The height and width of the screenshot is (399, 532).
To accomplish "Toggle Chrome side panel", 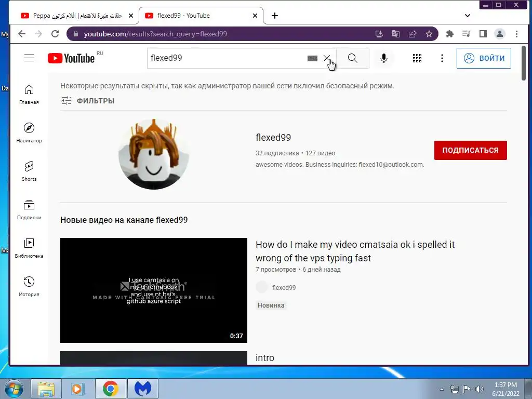I will (483, 34).
